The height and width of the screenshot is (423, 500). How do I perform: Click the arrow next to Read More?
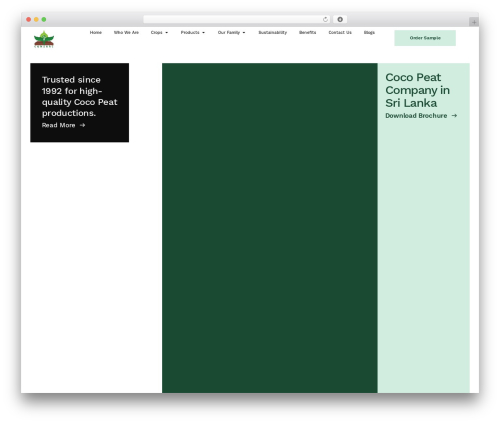coord(82,125)
